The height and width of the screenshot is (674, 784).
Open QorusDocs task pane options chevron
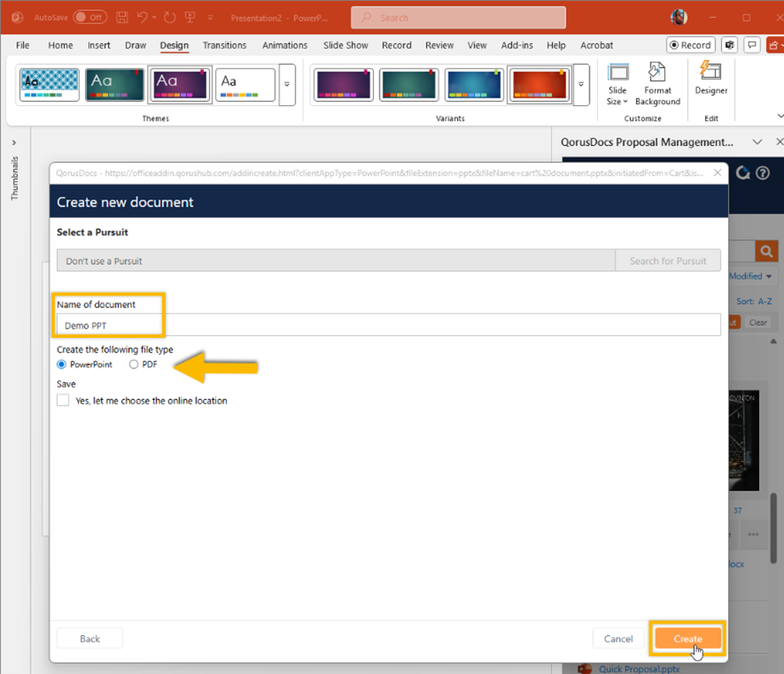click(x=757, y=142)
